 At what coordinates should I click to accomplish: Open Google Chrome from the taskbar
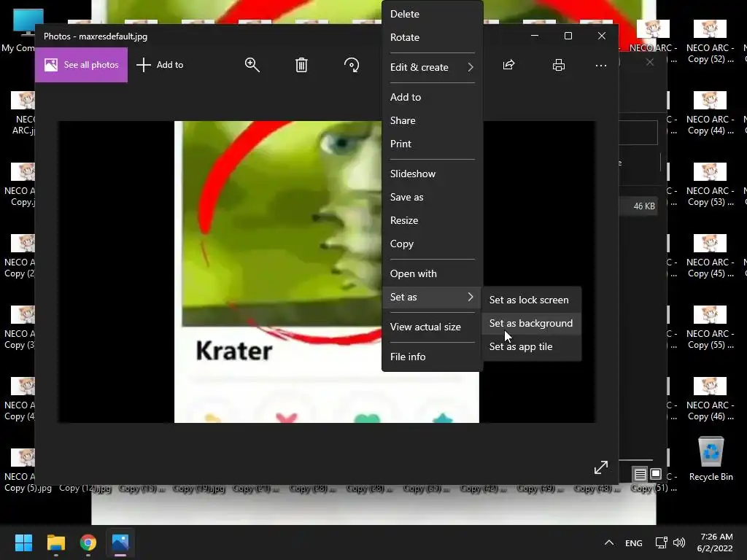pos(88,542)
